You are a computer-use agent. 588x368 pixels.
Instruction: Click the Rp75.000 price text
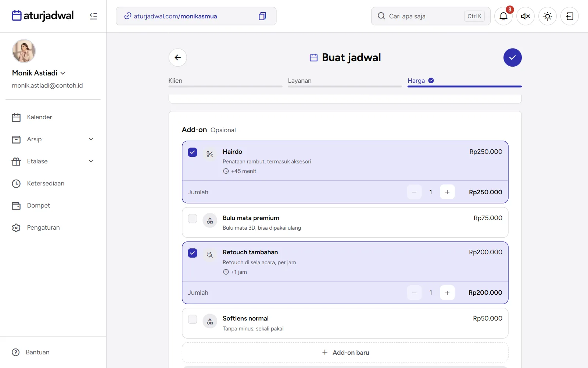click(488, 218)
